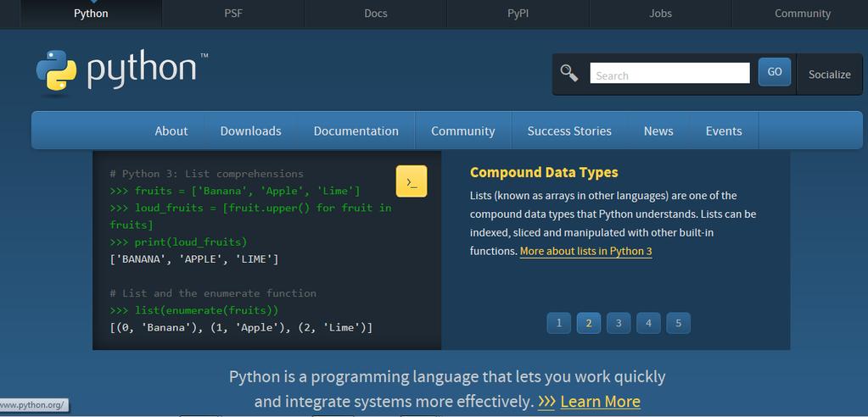Viewport: 868px width, 417px height.
Task: Open the News navigation menu
Action: tap(658, 131)
